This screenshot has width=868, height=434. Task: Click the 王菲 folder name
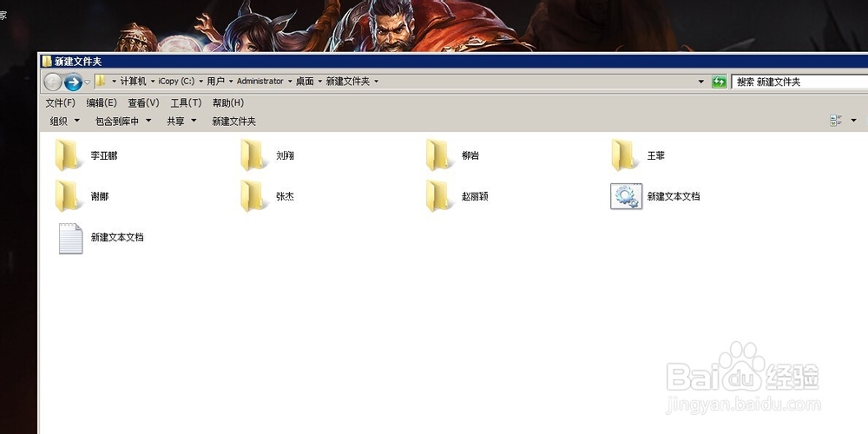656,155
